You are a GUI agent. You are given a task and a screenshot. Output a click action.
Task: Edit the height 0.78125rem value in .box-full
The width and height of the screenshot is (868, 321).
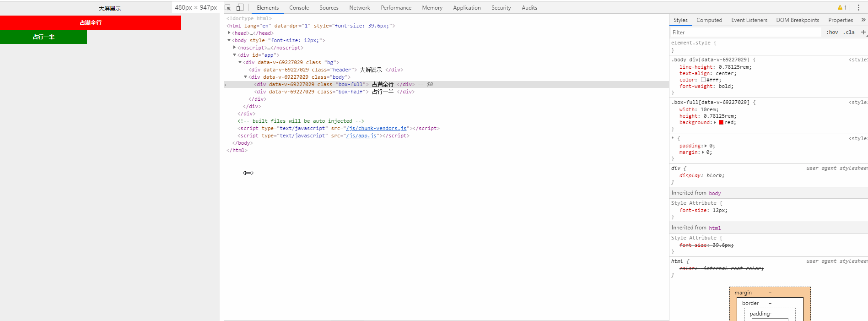[x=719, y=116]
